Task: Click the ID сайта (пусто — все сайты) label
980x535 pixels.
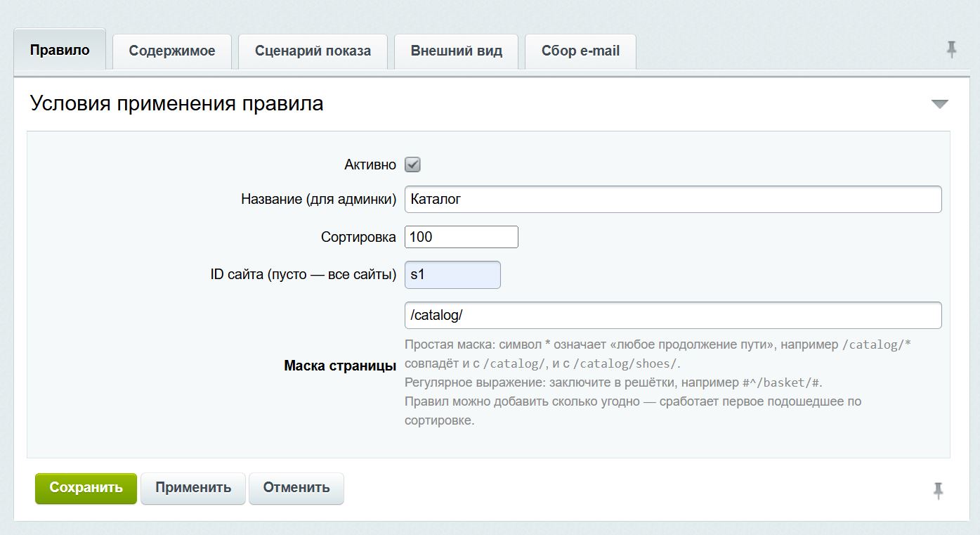Action: pos(303,275)
